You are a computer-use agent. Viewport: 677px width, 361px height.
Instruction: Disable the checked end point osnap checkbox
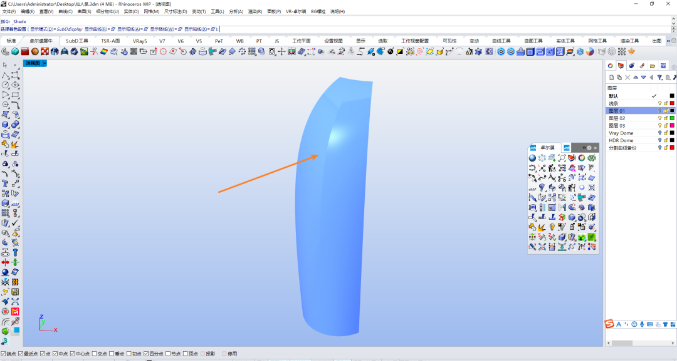[3, 353]
